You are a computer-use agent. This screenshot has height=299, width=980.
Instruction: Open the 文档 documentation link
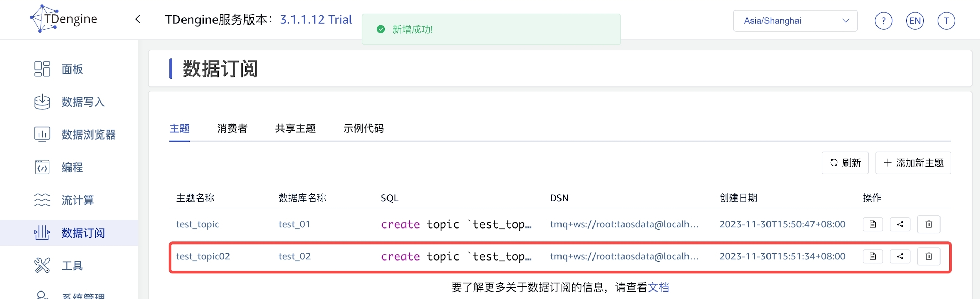658,287
